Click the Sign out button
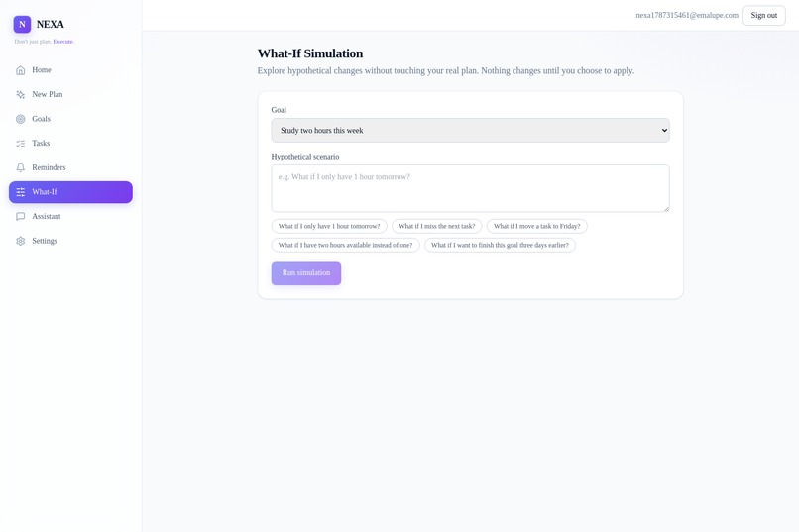799x532 pixels. coord(764,15)
